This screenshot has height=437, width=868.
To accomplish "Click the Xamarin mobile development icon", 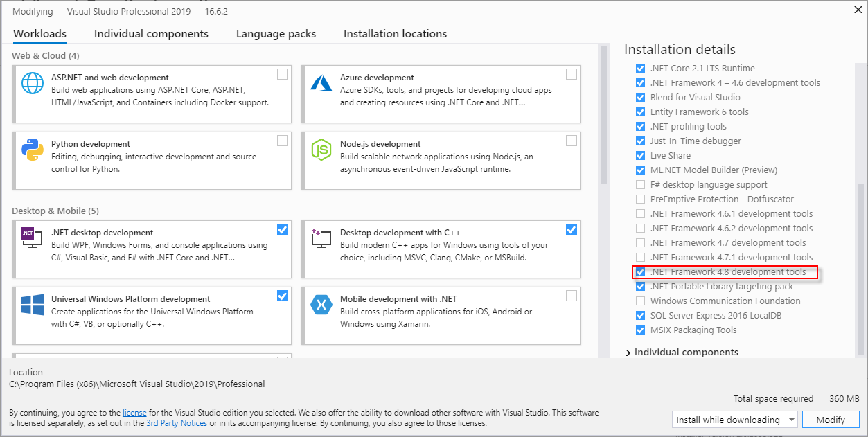I will (321, 304).
